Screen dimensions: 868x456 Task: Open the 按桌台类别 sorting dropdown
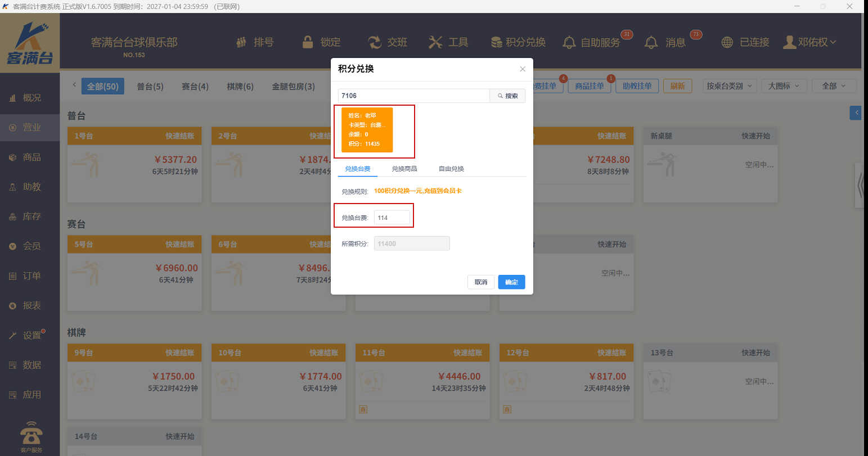pos(730,86)
